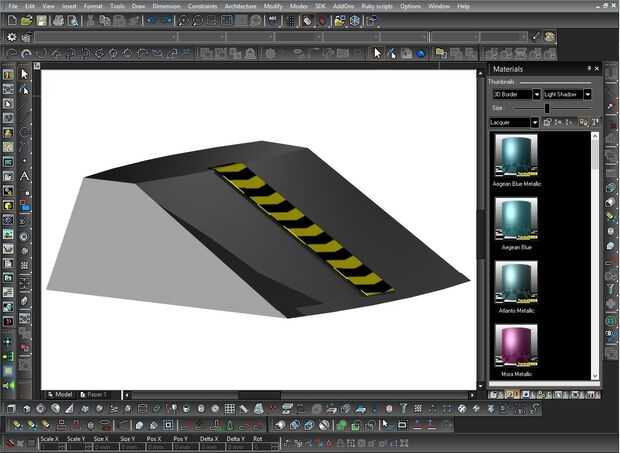Click the New document icon
Viewport: 620px width, 453px height.
coord(10,20)
